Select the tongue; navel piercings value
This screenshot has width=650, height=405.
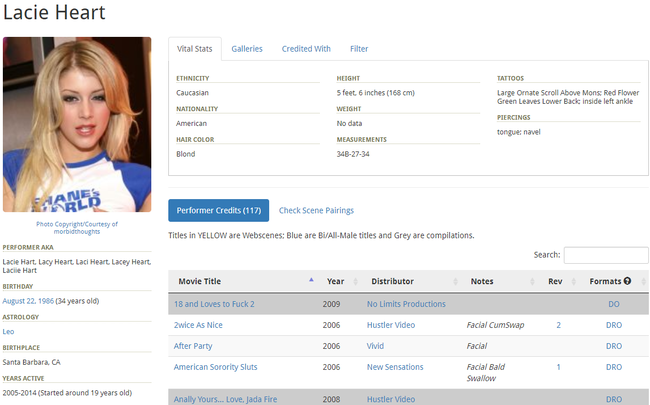coord(519,132)
